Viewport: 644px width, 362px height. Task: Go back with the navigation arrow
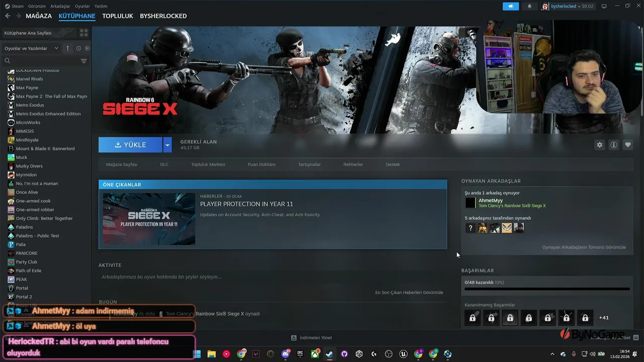point(8,16)
